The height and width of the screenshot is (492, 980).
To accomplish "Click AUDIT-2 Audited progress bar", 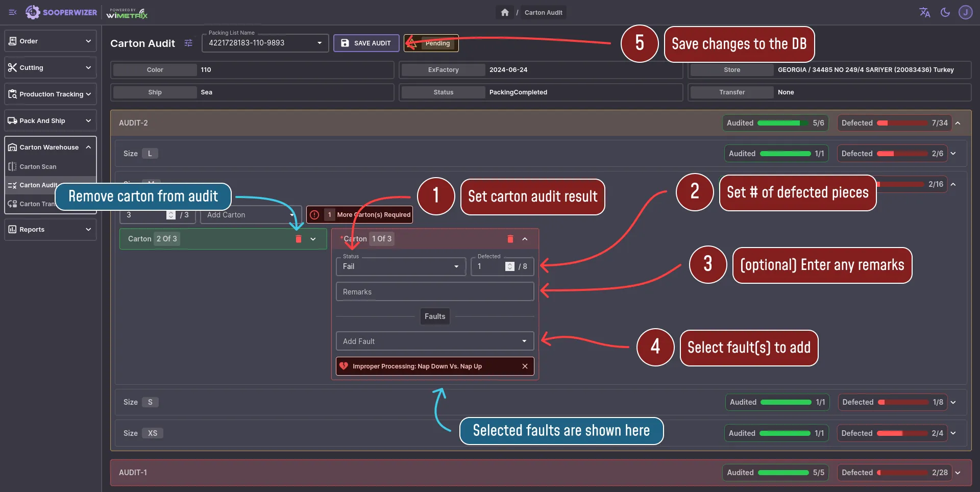I will (x=779, y=123).
